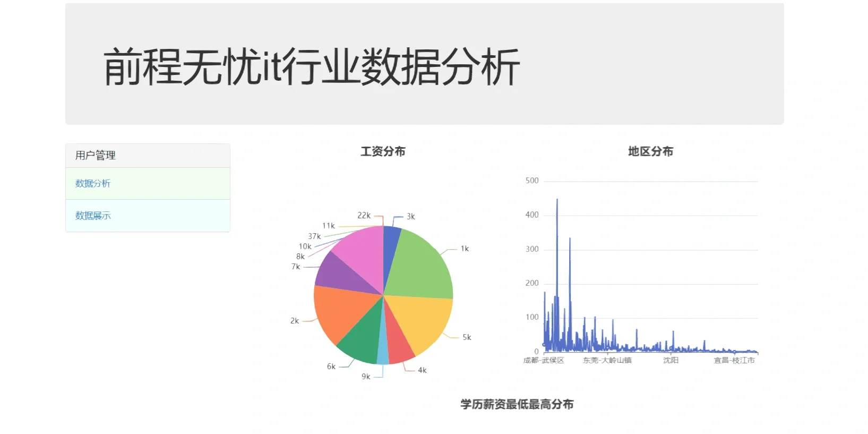Click the 500 y-axis value
Screen dimensions: 868x434
532,181
